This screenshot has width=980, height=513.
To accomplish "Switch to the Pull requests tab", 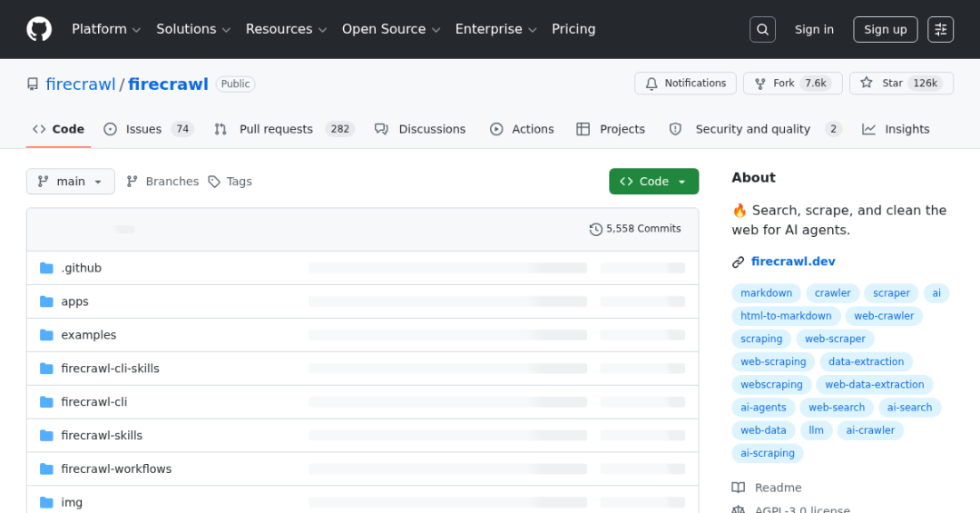I will 284,129.
